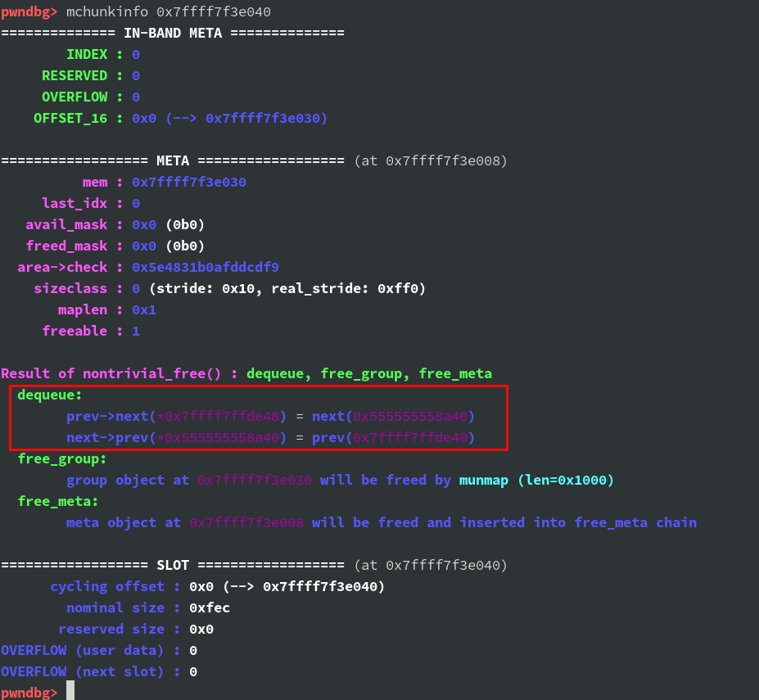The image size is (759, 700).
Task: Select the free_meta: label
Action: click(x=57, y=501)
